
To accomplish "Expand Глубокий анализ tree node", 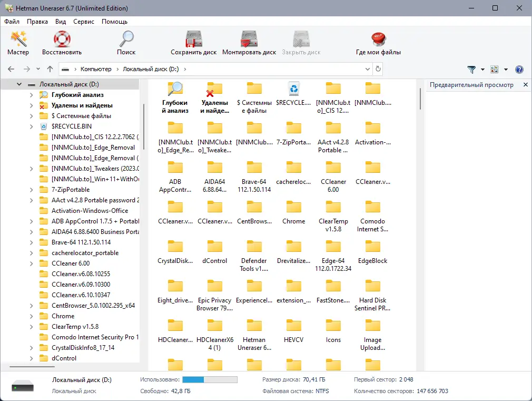I will click(x=31, y=95).
